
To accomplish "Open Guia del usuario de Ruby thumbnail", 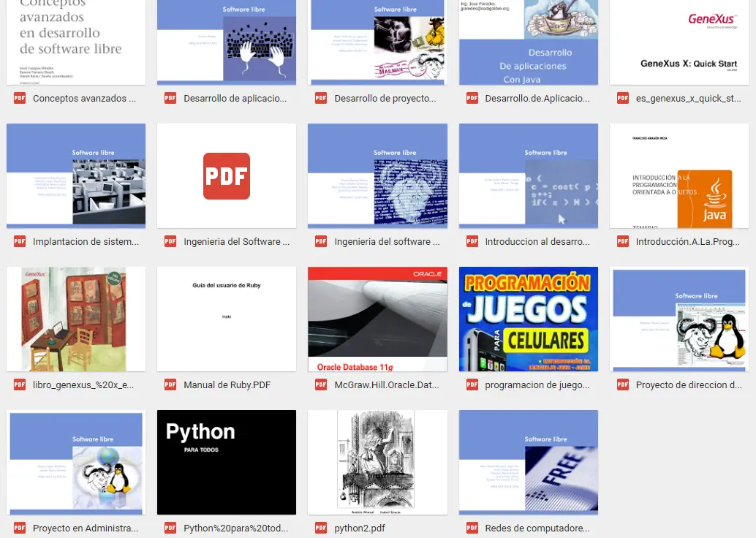I will click(x=227, y=319).
